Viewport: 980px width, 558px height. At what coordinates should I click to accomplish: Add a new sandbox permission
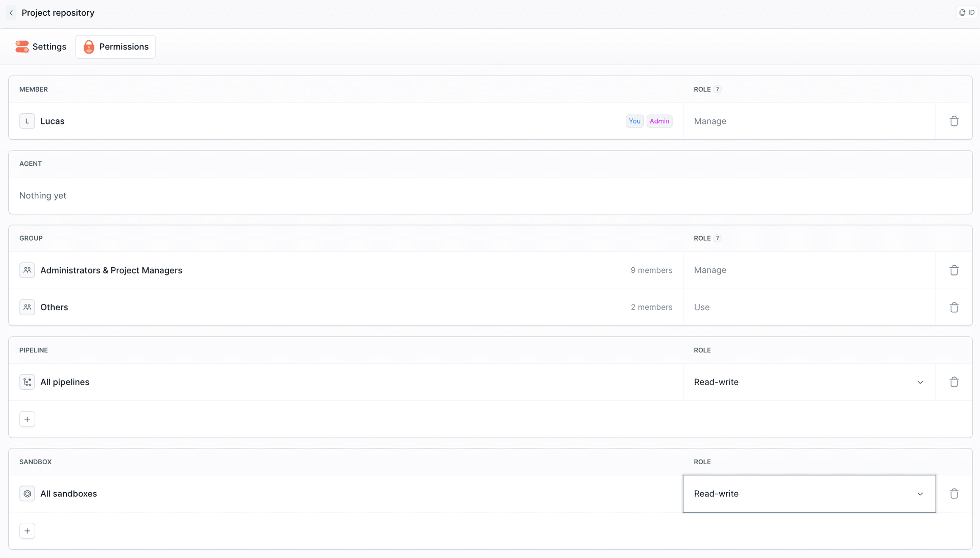pyautogui.click(x=27, y=531)
